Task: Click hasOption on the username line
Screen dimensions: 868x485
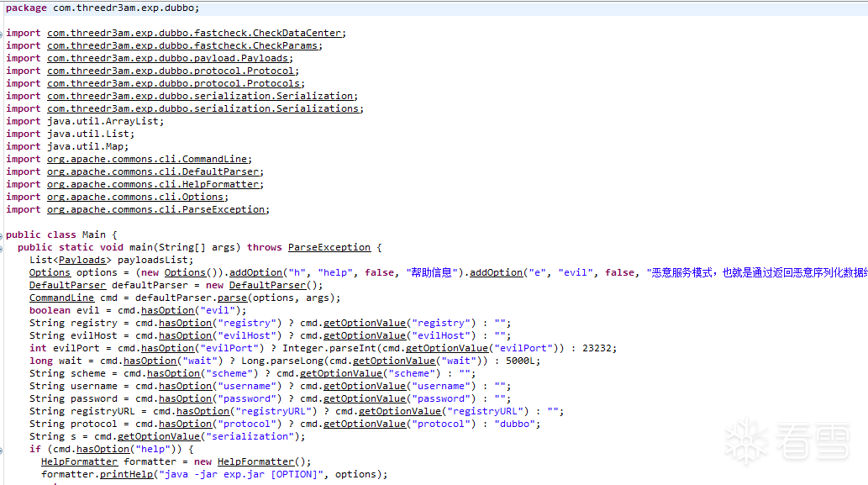Action: click(186, 387)
